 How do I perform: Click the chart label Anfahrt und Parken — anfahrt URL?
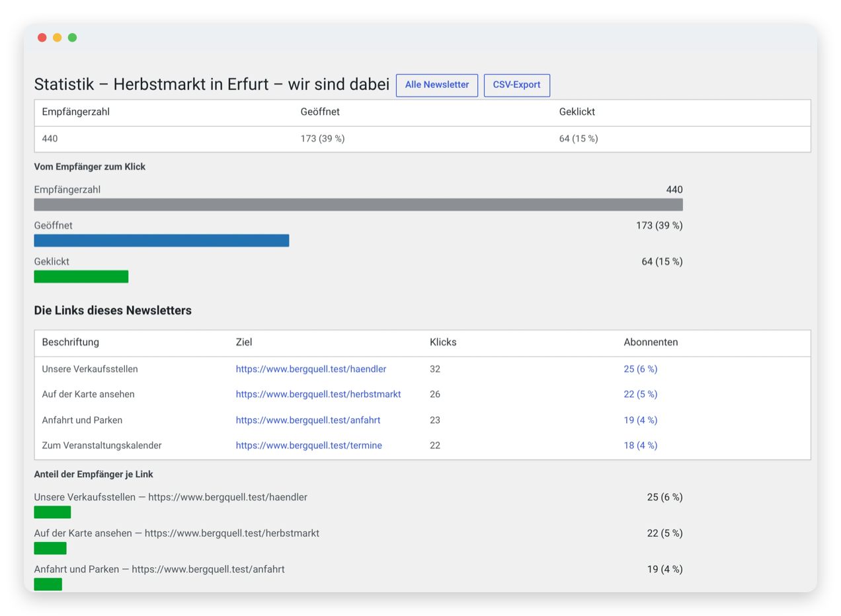159,568
